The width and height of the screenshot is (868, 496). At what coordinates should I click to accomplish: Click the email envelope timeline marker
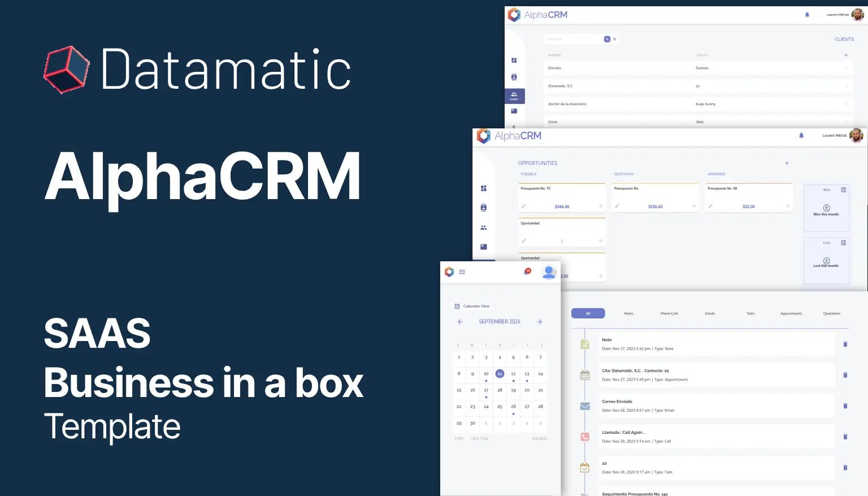click(585, 406)
